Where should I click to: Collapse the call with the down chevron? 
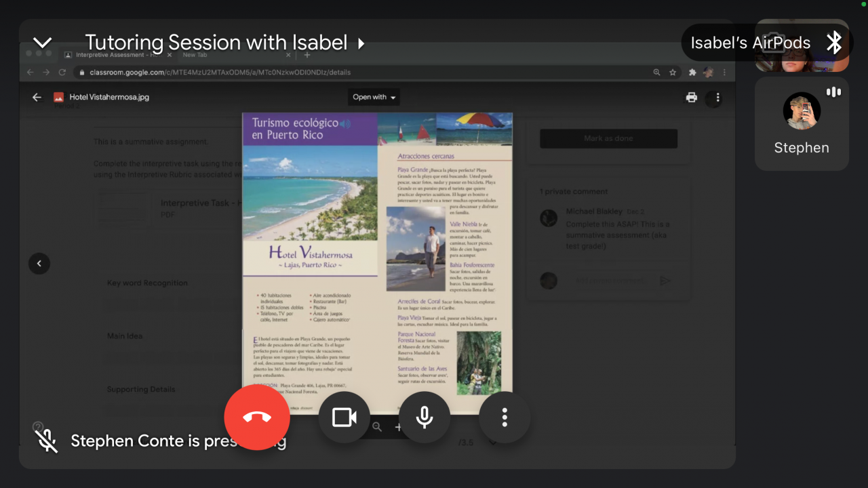(43, 43)
